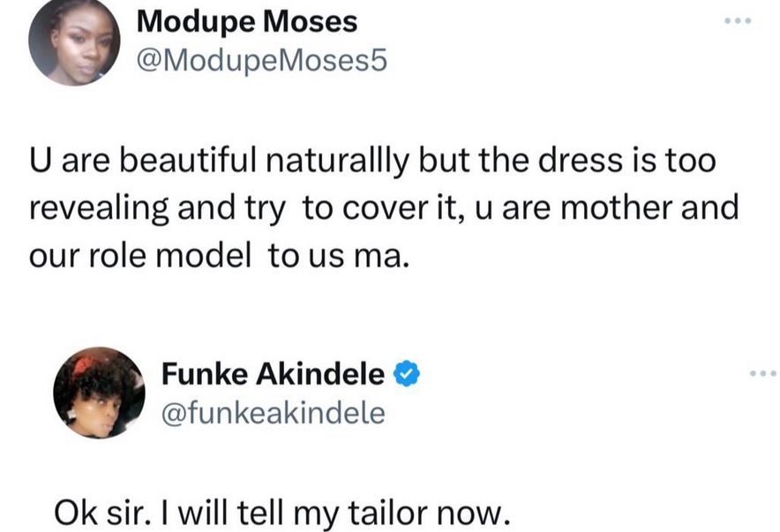Open Modupe Moses's profile picture
Image resolution: width=780 pixels, height=532 pixels.
[x=74, y=41]
